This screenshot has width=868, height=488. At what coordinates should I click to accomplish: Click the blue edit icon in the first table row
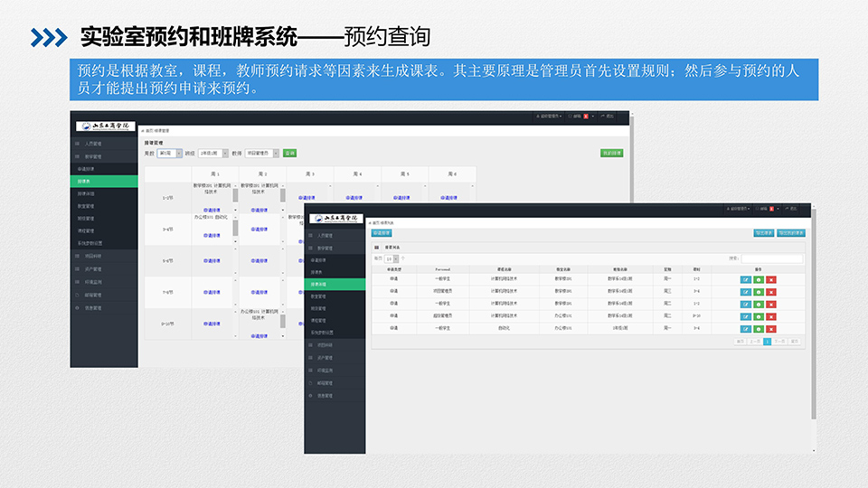(746, 280)
